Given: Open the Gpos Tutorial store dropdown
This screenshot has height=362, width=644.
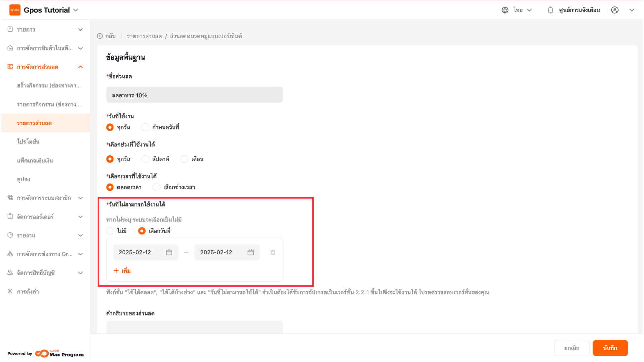Looking at the screenshot, I should coord(76,10).
